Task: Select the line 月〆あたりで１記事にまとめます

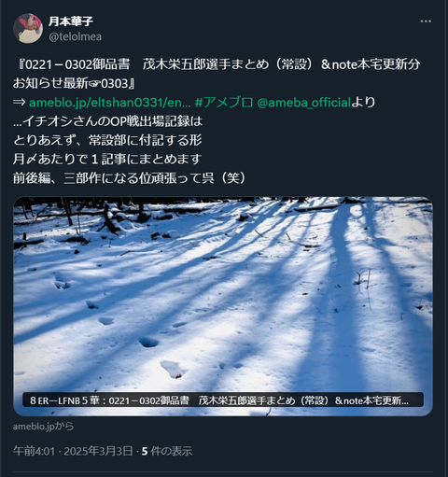Action: point(107,159)
